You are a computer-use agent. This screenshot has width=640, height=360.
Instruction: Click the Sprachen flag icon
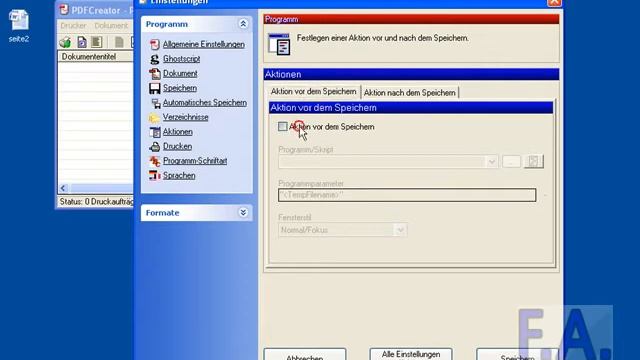(154, 176)
